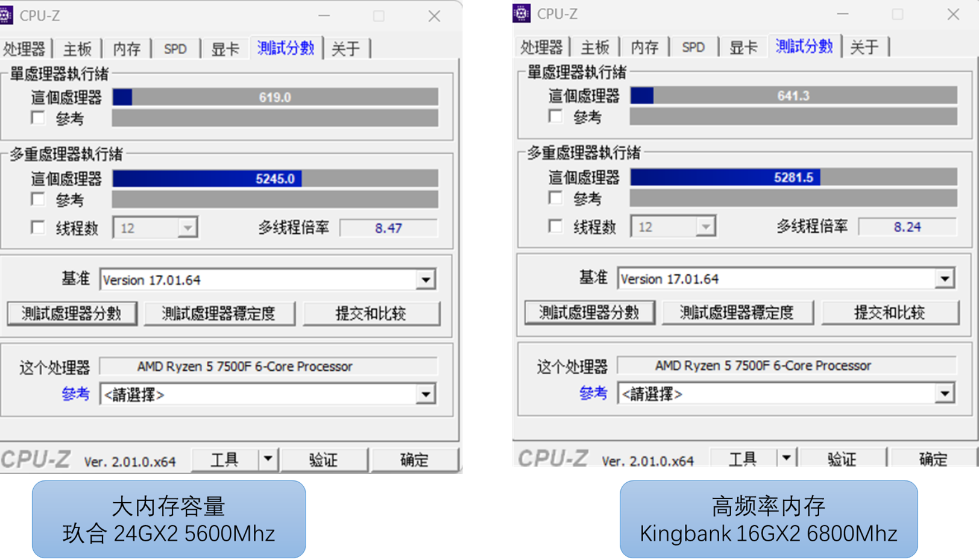This screenshot has width=979, height=560.
Task: Enable multi-thread 參考 checkbox in left window
Action: point(38,199)
